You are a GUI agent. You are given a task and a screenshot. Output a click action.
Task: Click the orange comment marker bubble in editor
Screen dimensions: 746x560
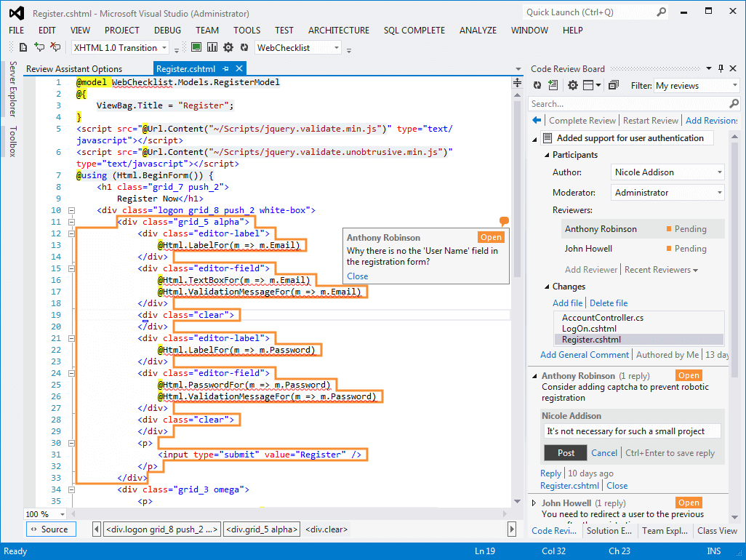point(504,221)
